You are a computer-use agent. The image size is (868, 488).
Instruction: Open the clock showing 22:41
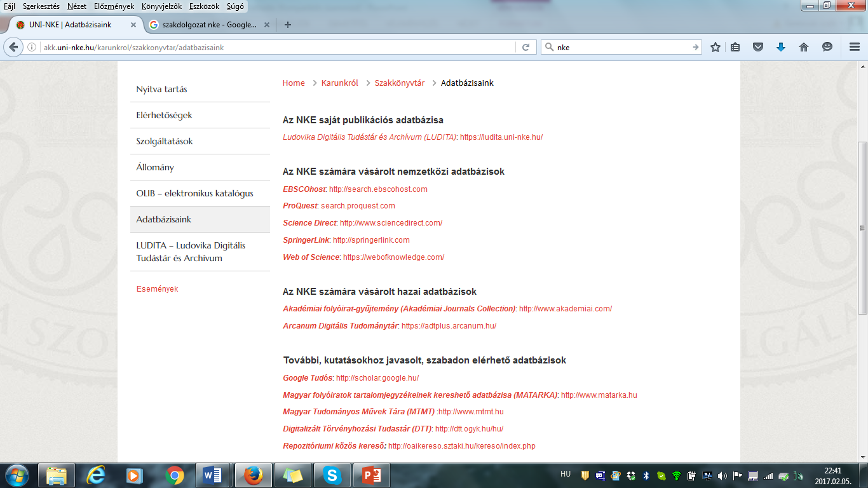coord(832,475)
